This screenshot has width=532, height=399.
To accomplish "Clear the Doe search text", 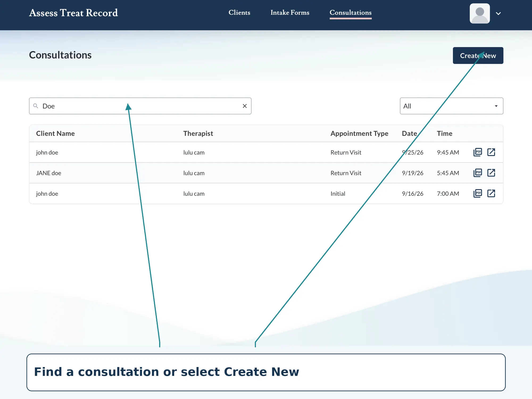I will click(245, 106).
